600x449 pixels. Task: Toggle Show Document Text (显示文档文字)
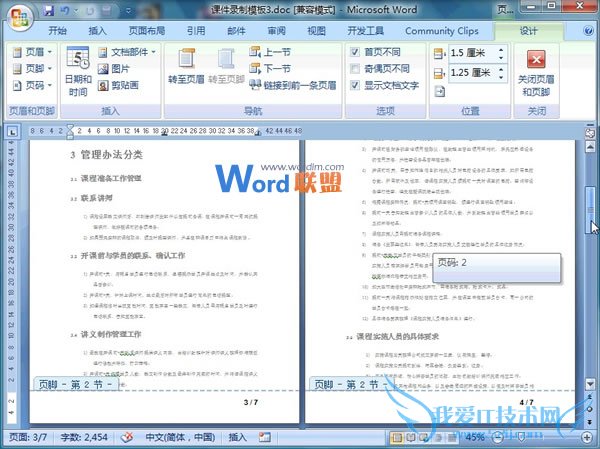click(x=385, y=85)
